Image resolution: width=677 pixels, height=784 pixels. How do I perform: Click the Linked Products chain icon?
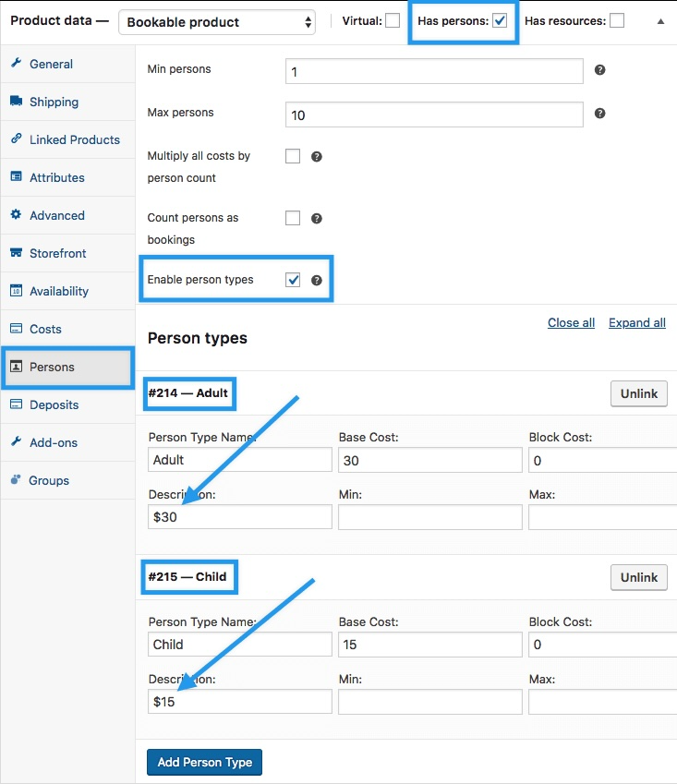pos(16,139)
